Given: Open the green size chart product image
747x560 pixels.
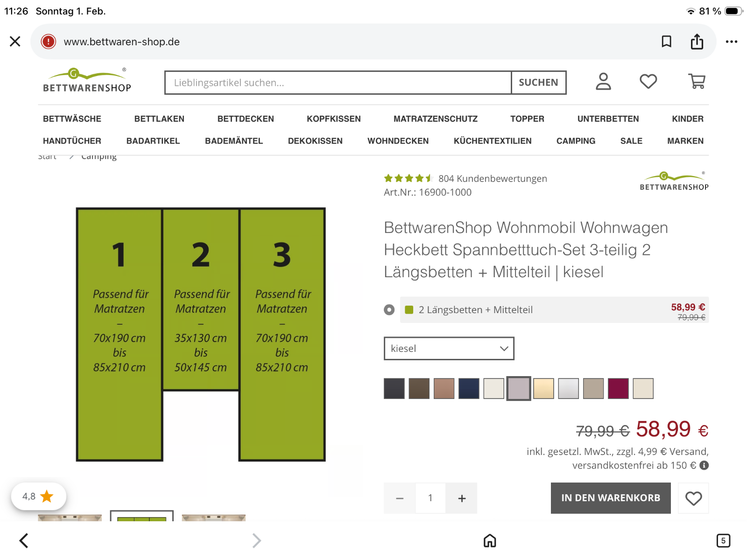Looking at the screenshot, I should point(201,335).
